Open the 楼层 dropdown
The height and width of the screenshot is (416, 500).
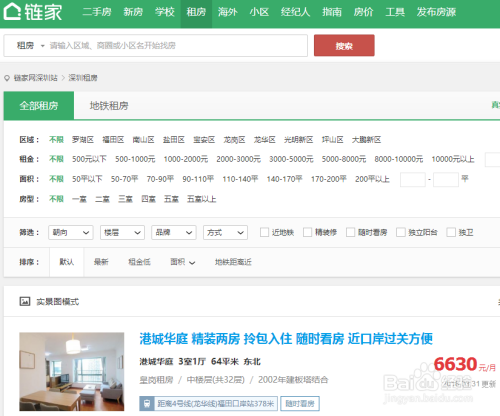pos(122,232)
